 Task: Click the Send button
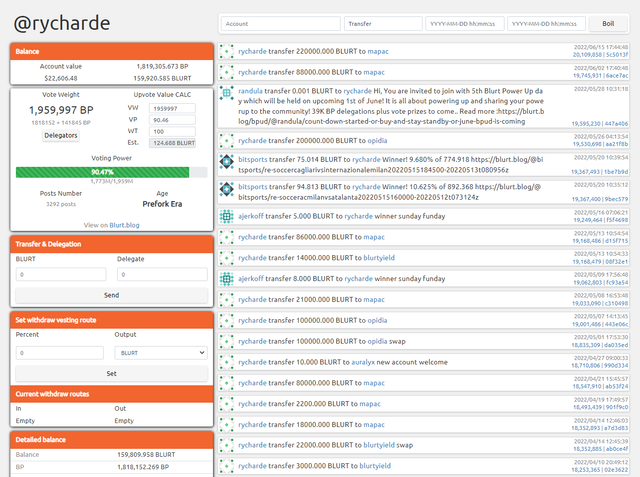[x=111, y=295]
